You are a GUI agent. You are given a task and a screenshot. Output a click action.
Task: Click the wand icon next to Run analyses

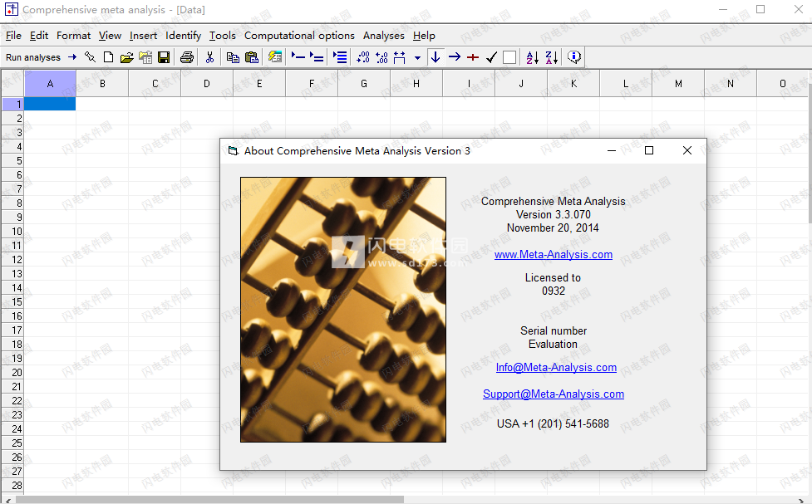(90, 57)
